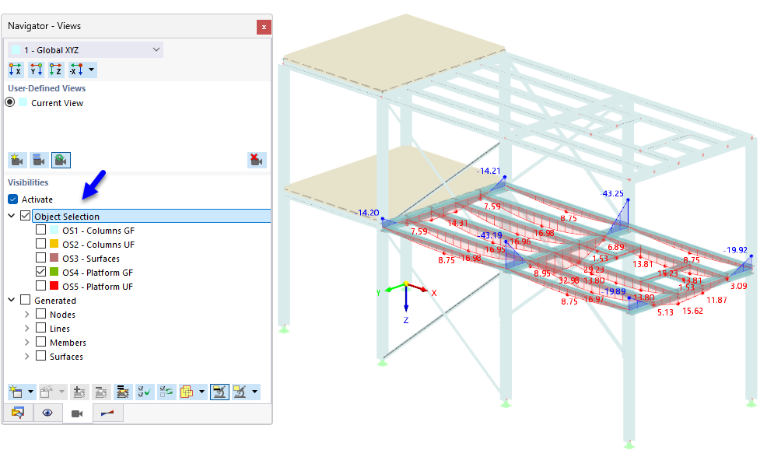Show view in X direction
Viewport: 760px width, 469px height.
click(16, 70)
